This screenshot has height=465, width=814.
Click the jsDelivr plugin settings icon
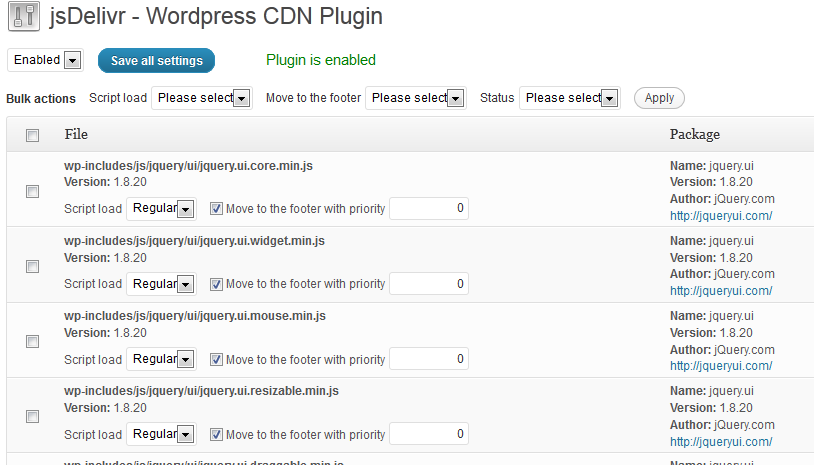(24, 16)
